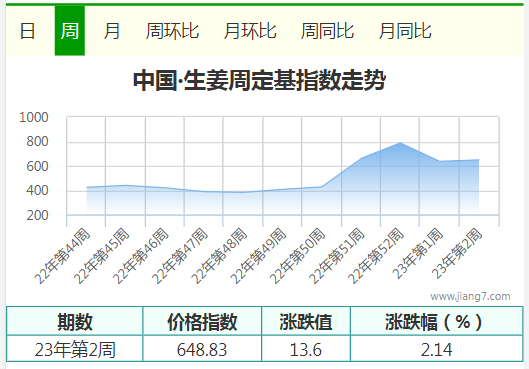529x369 pixels.
Task: Switch to 周环比 tab
Action: (172, 31)
